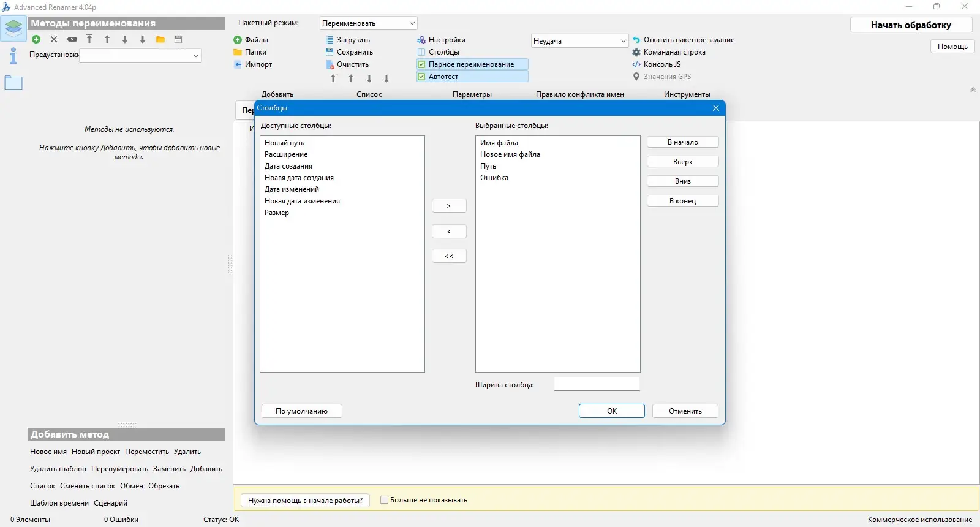Open Консоль JS tool
Image resolution: width=980 pixels, height=527 pixels.
click(657, 64)
